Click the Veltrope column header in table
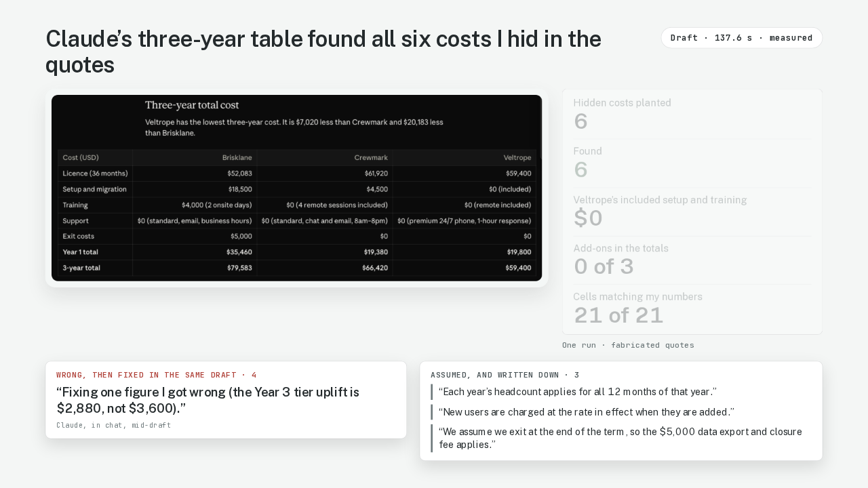Screen dimensions: 868x488 [x=517, y=157]
